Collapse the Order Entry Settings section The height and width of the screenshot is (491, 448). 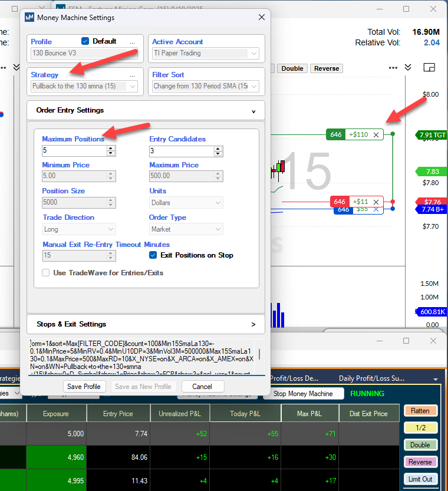click(x=146, y=110)
